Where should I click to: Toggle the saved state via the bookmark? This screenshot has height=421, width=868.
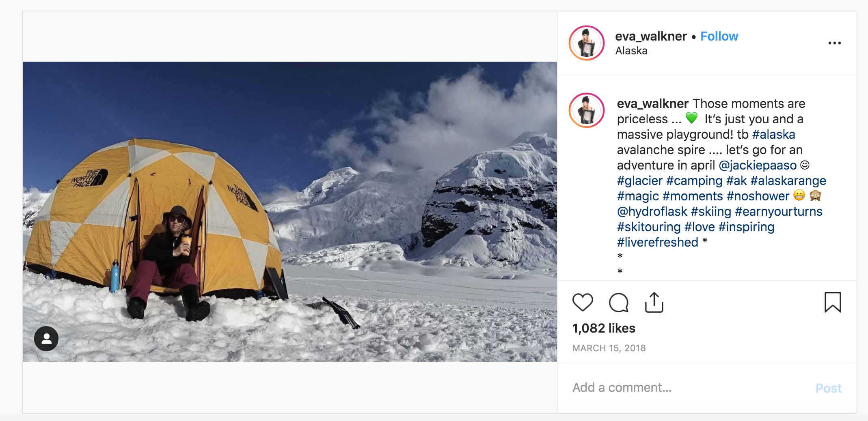point(833,302)
